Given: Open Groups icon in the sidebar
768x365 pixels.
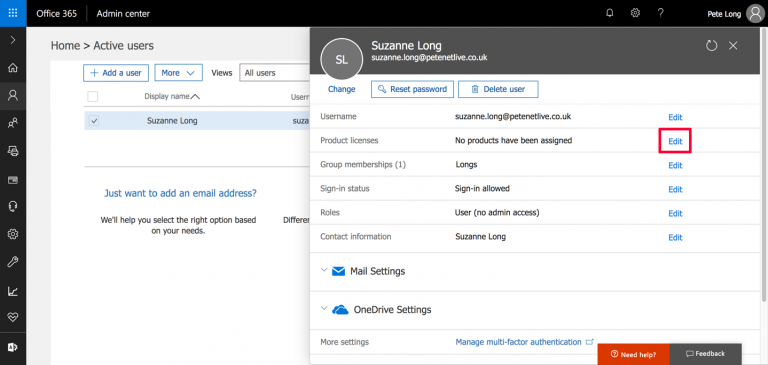Looking at the screenshot, I should [13, 123].
